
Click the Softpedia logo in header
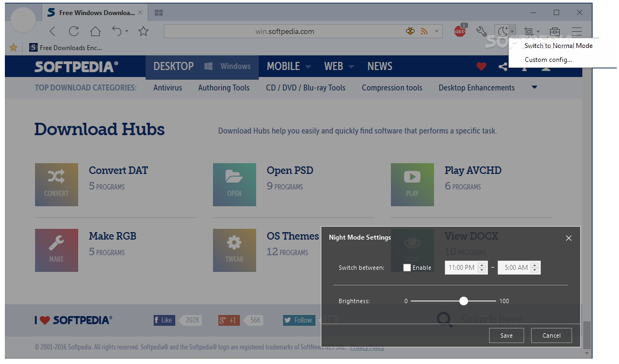tap(76, 66)
